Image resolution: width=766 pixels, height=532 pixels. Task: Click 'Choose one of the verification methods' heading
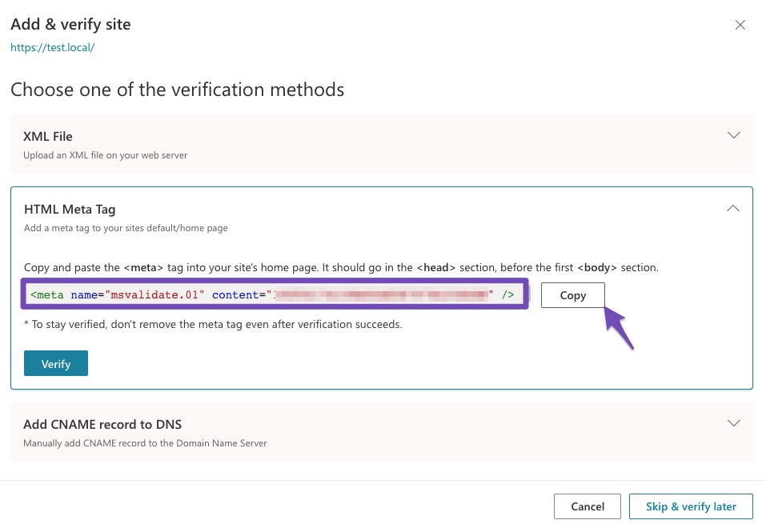tap(177, 89)
